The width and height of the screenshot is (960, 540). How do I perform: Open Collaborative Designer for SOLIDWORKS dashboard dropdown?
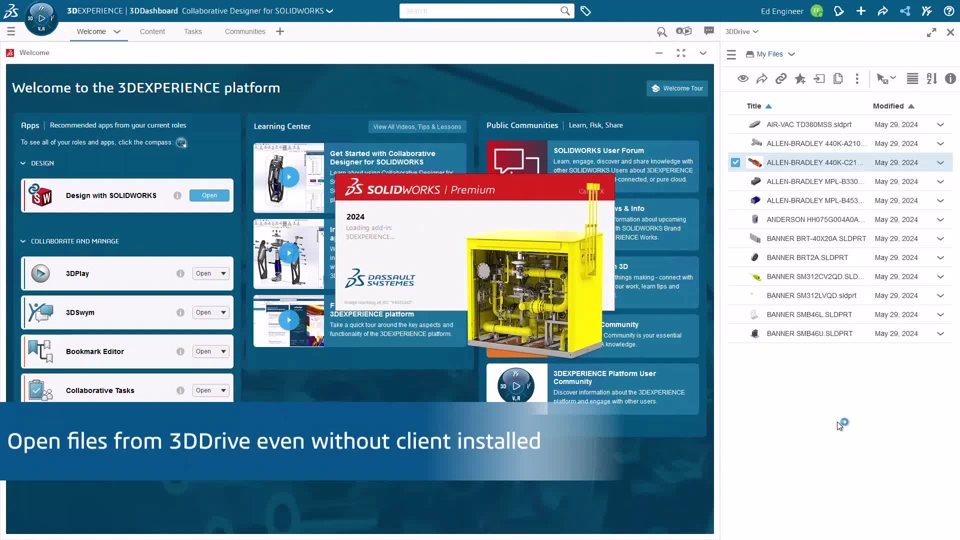pyautogui.click(x=329, y=11)
